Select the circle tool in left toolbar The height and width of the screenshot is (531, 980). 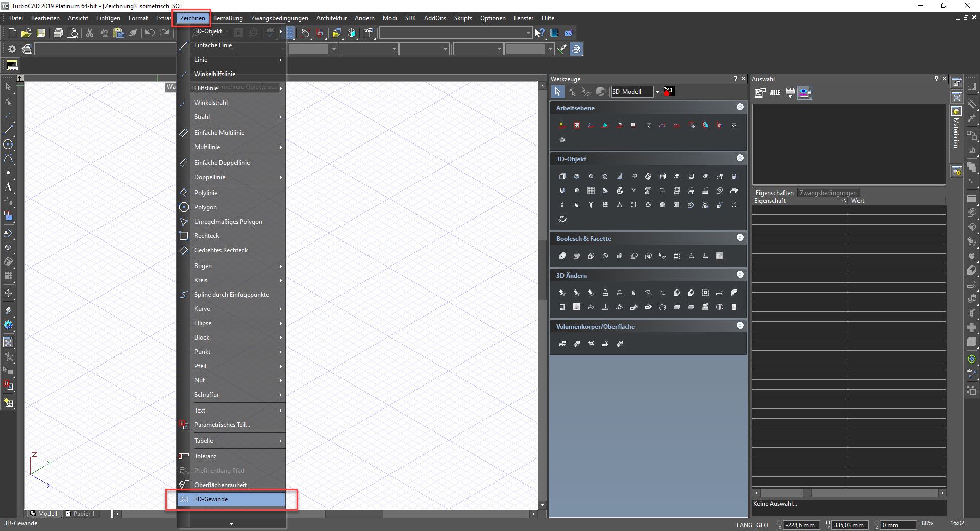click(8, 144)
